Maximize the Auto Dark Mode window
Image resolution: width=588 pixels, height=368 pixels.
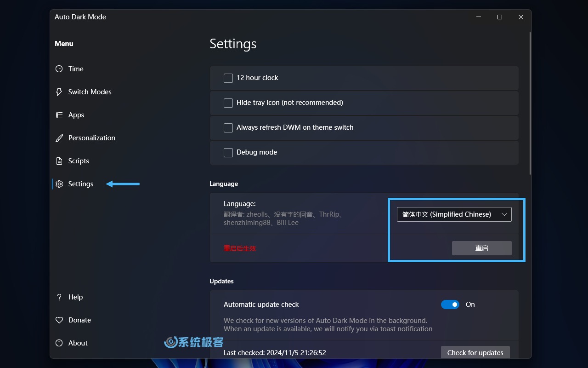tap(500, 17)
